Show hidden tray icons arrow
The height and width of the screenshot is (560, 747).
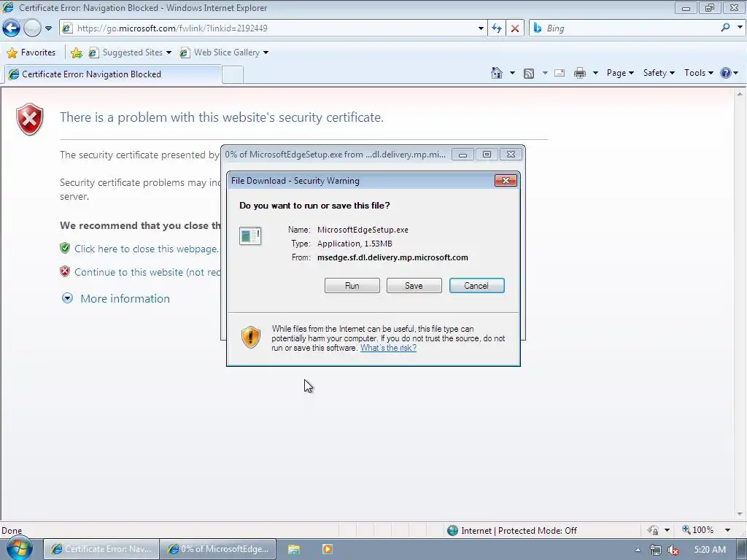coord(638,550)
